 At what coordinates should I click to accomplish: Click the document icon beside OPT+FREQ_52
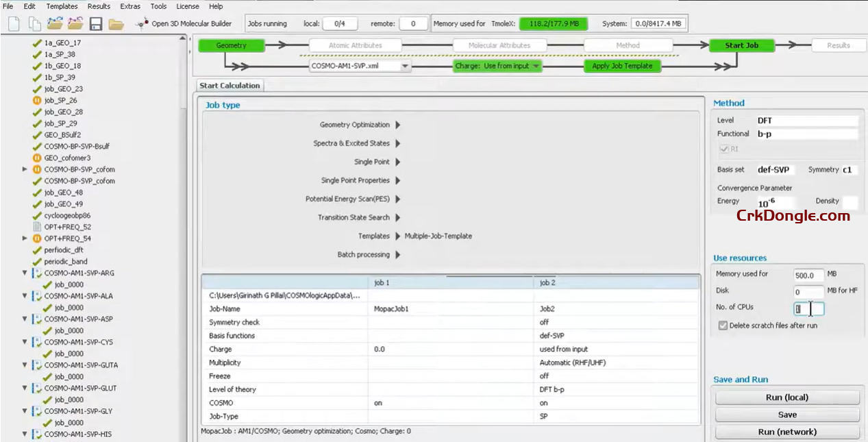click(37, 227)
